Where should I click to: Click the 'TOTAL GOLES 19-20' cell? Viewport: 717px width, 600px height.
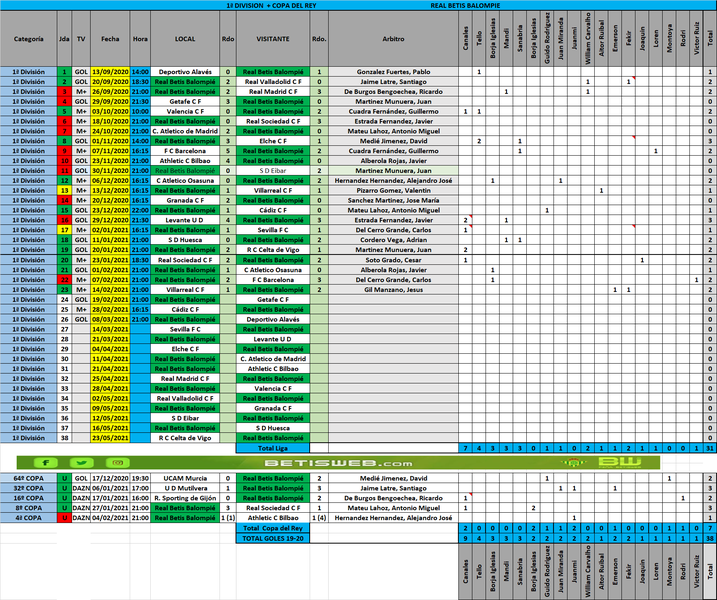pos(273,538)
